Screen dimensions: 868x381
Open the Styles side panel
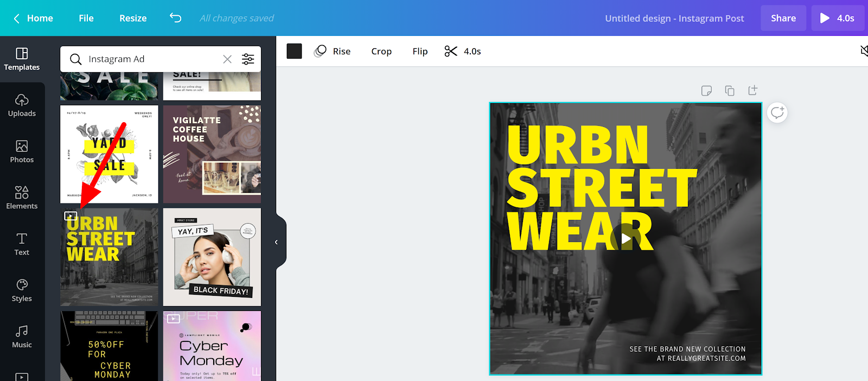pos(22,290)
